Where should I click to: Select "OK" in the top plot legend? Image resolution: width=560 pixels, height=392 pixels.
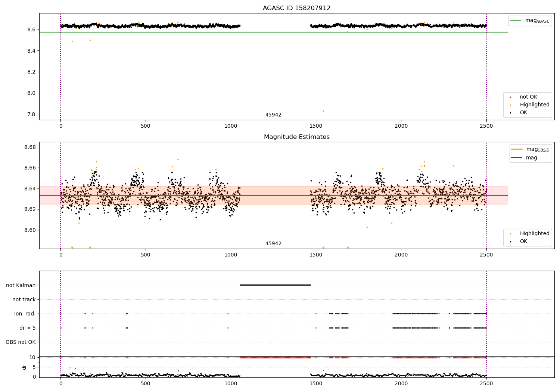pyautogui.click(x=523, y=113)
